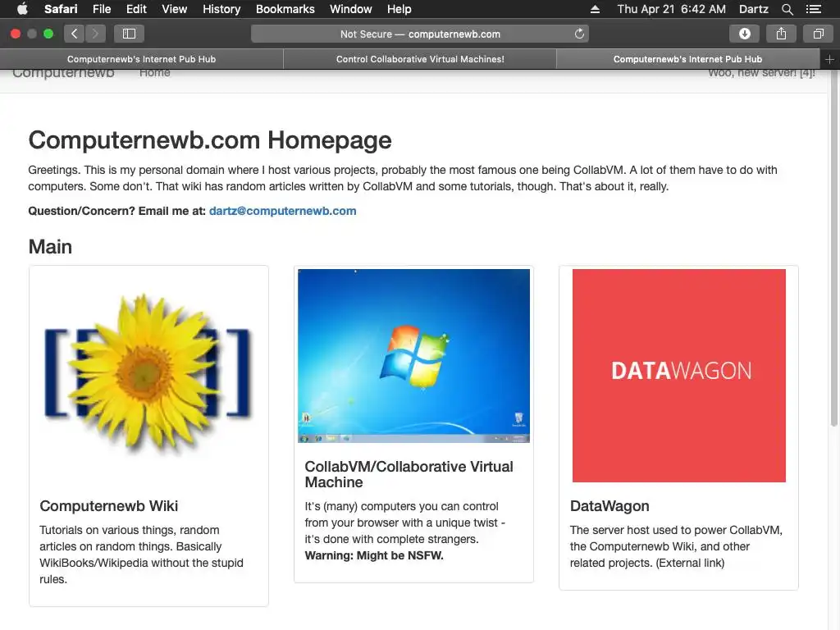Screen dimensions: 840x630
Task: Open the Window menu
Action: coord(351,9)
